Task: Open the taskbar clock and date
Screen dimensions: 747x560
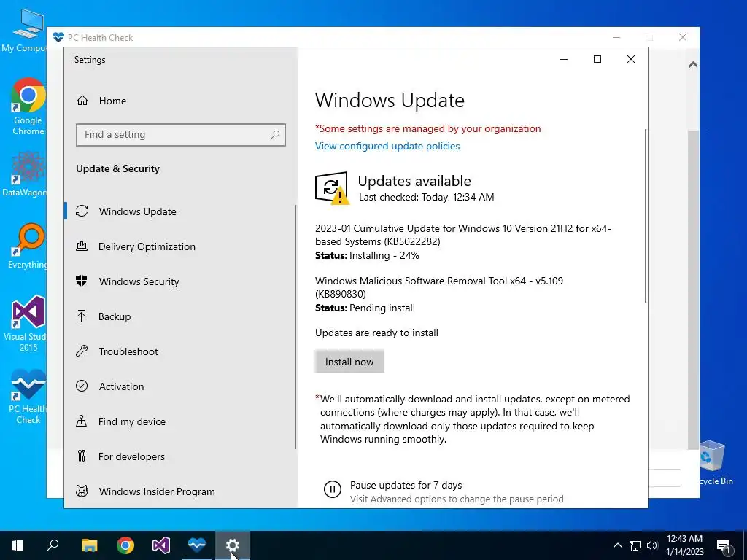Action: tap(684, 545)
